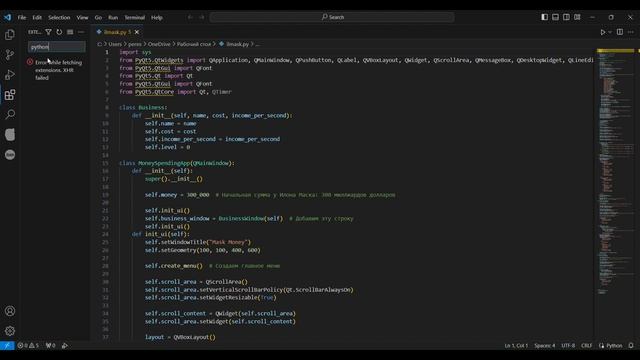Customize layout icon in title bar
The image size is (640, 360).
pyautogui.click(x=577, y=17)
